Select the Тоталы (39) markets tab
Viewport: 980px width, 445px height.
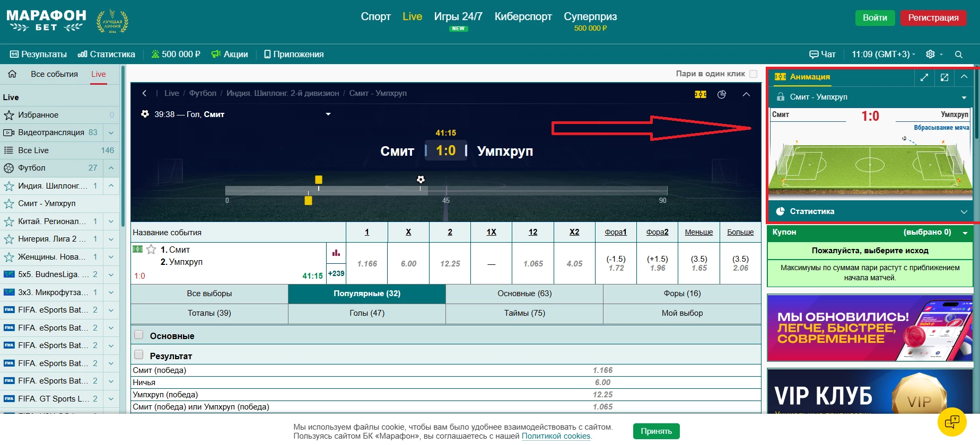tap(209, 313)
